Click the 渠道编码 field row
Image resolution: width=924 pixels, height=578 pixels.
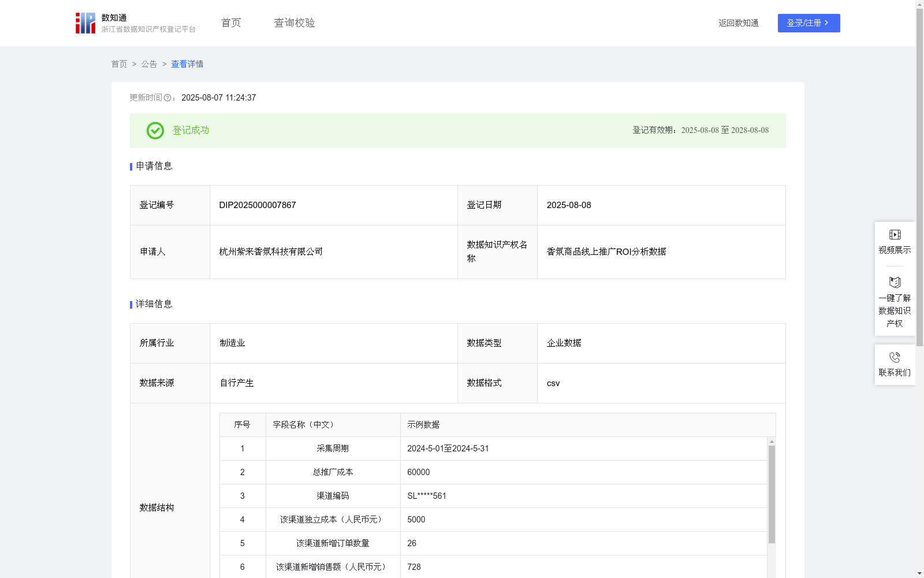click(493, 496)
